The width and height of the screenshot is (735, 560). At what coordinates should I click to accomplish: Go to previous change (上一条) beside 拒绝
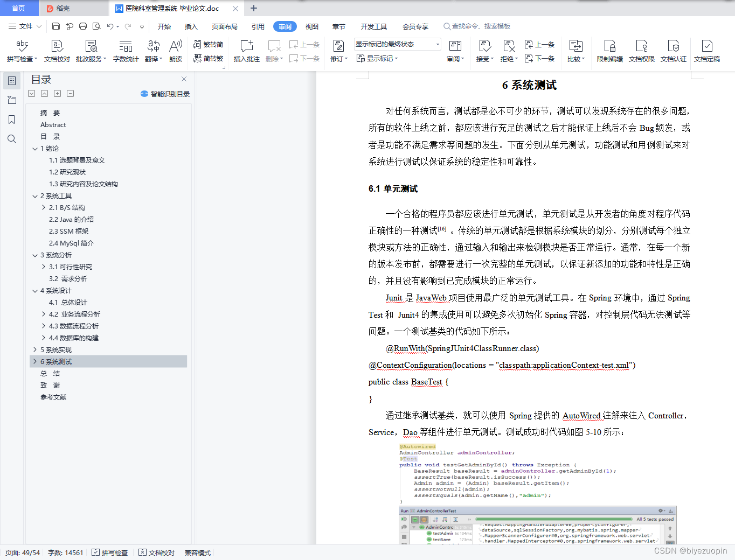pos(540,44)
